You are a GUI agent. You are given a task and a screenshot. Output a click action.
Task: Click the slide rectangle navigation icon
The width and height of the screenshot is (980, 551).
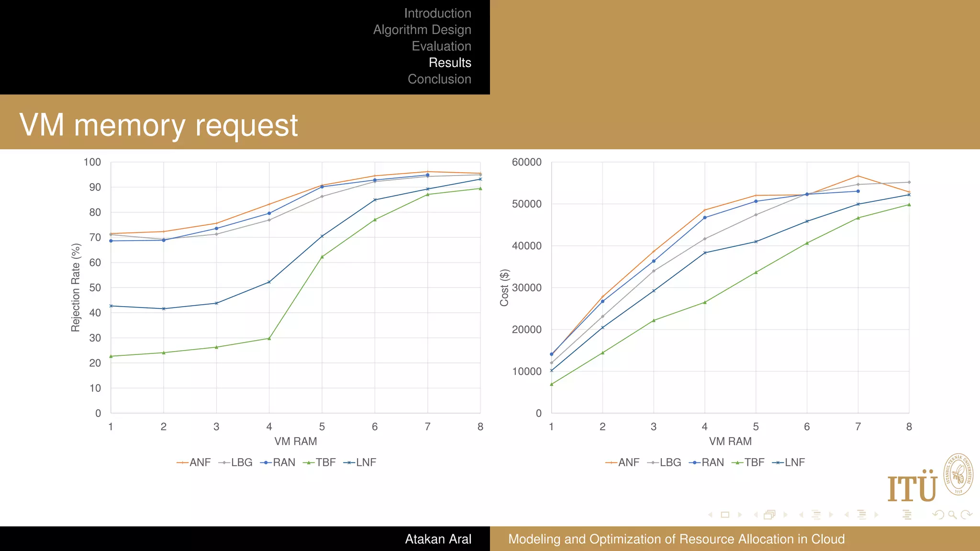point(725,515)
